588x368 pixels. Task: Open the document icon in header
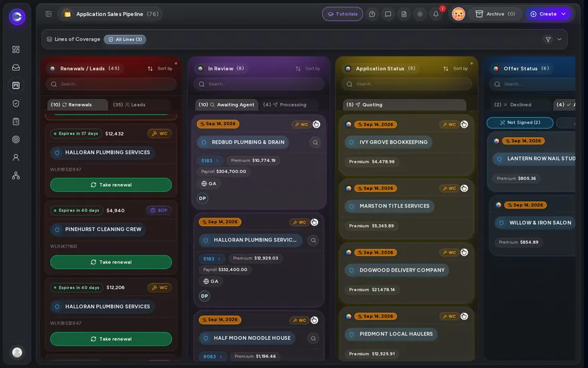point(404,14)
